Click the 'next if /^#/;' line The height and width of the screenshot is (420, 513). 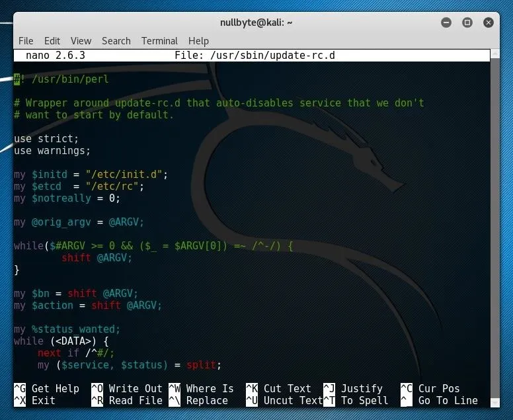point(76,353)
